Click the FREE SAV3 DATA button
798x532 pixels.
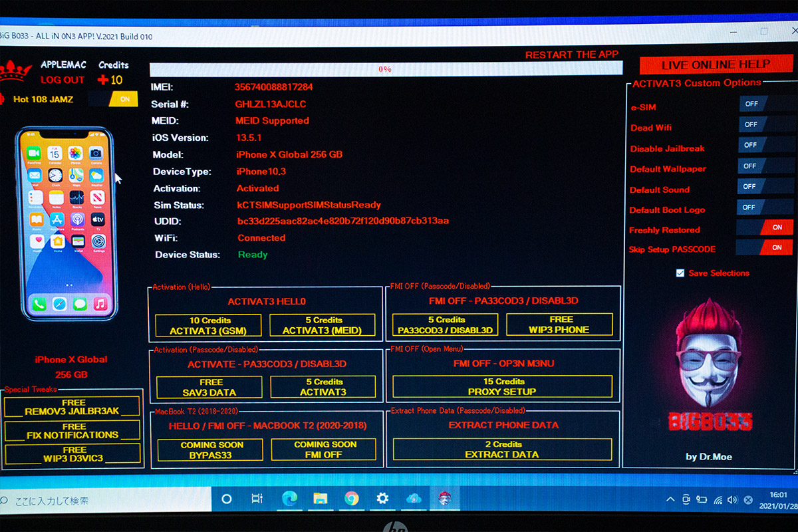(210, 387)
